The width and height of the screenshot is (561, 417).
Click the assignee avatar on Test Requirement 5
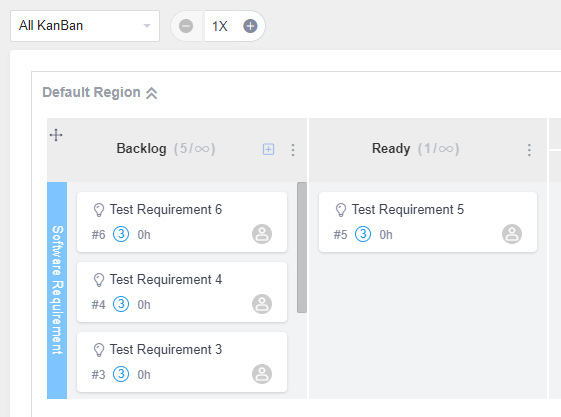click(512, 234)
